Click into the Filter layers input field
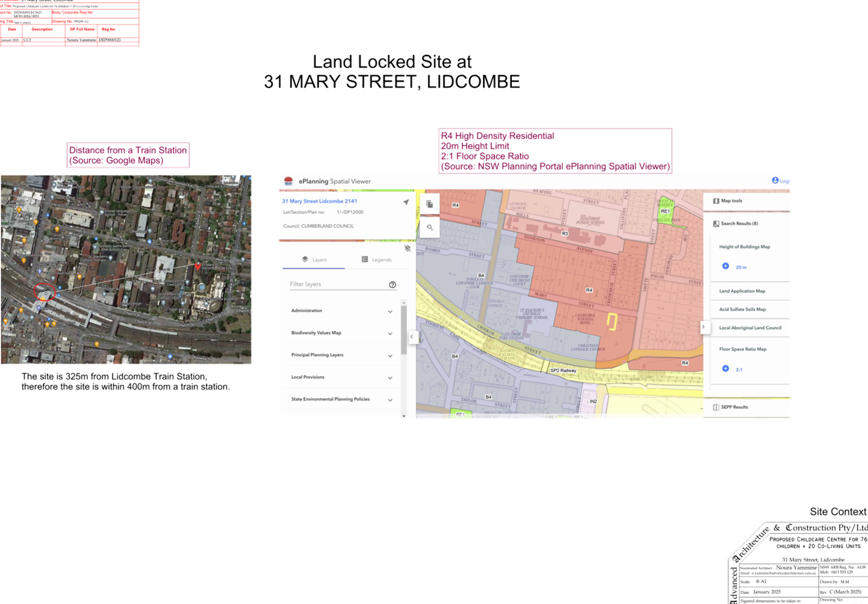This screenshot has height=604, width=868. point(338,285)
